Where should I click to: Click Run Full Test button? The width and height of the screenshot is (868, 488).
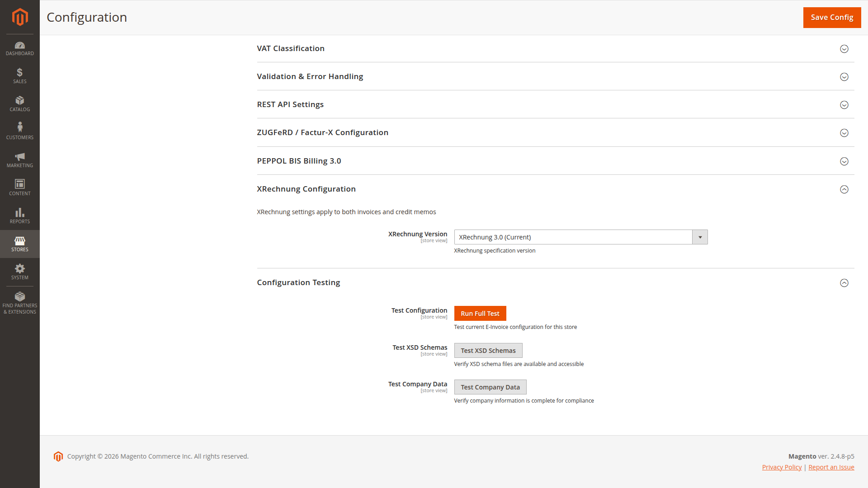coord(480,314)
